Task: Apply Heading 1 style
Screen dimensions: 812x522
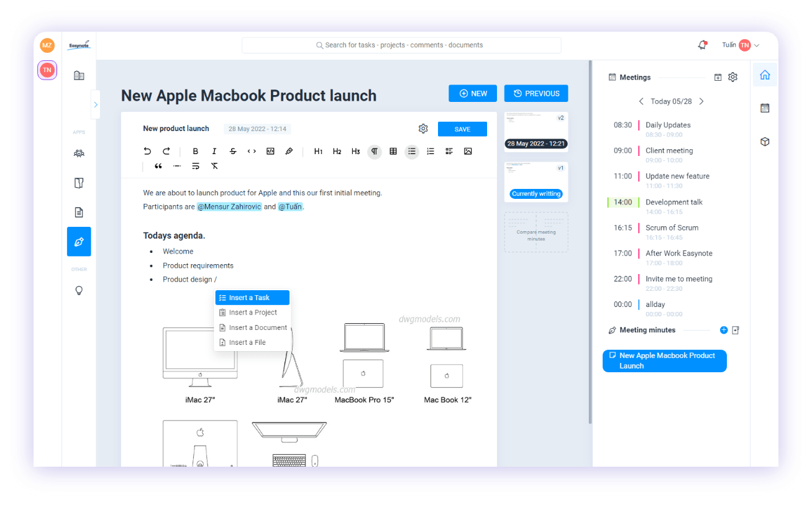Action: [318, 151]
